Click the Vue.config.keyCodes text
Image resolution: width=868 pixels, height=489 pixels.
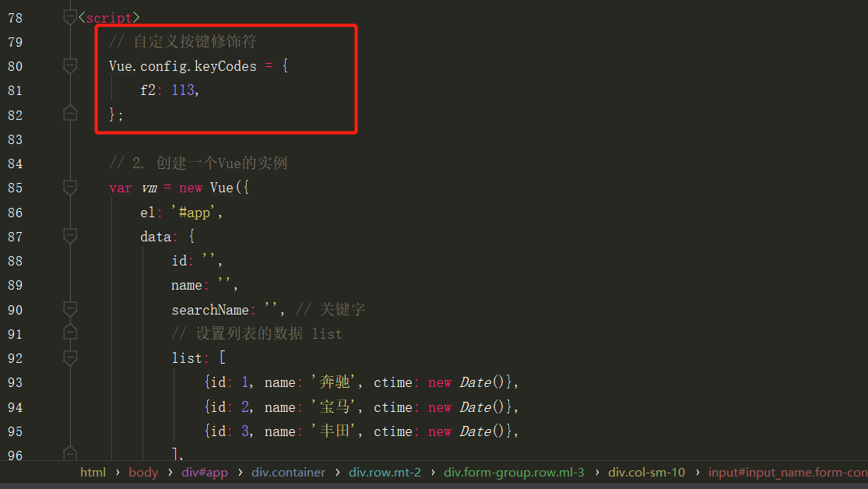point(184,66)
